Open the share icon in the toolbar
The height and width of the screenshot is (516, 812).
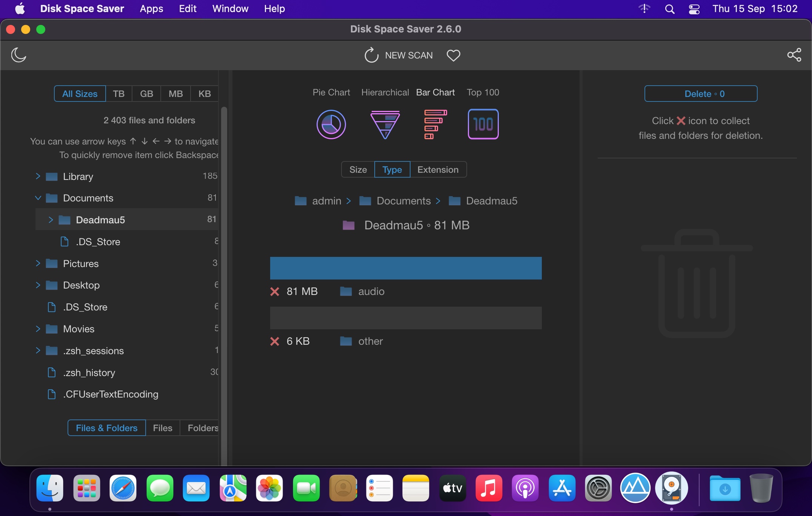tap(794, 55)
